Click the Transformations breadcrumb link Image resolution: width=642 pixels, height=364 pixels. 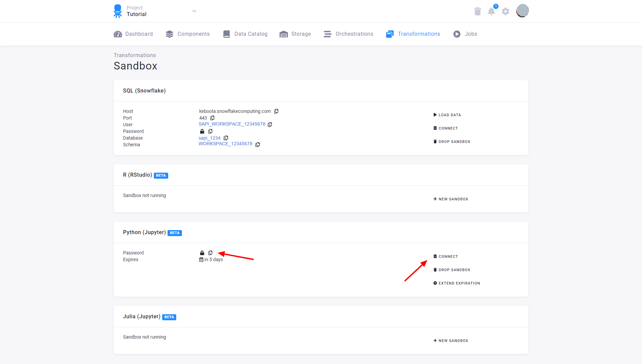pos(135,55)
